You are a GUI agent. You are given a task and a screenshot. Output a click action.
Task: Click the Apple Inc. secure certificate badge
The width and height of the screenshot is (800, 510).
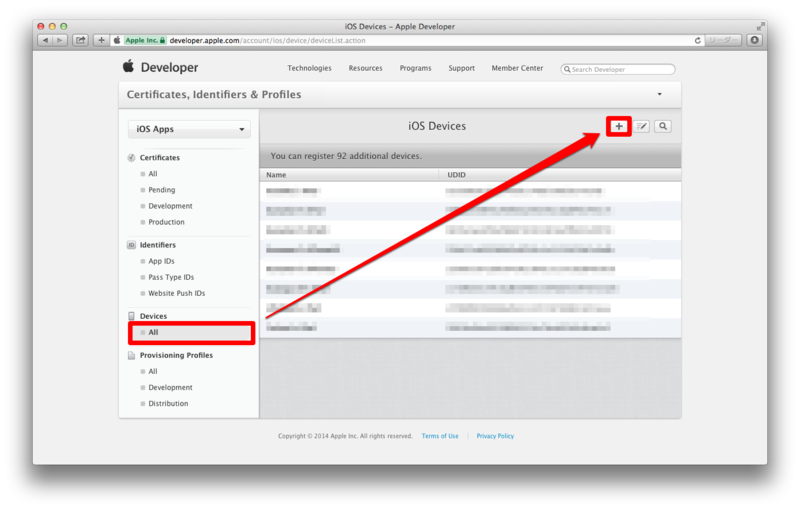click(x=145, y=40)
